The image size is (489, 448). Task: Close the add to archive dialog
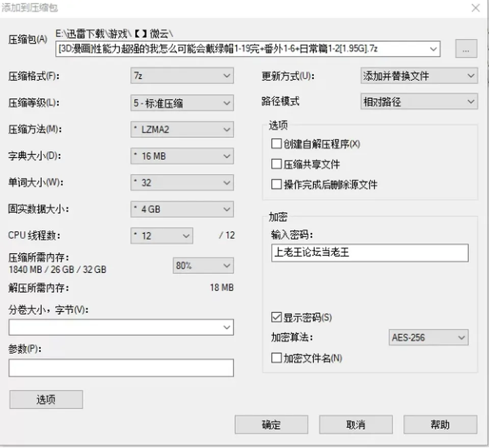[x=475, y=8]
